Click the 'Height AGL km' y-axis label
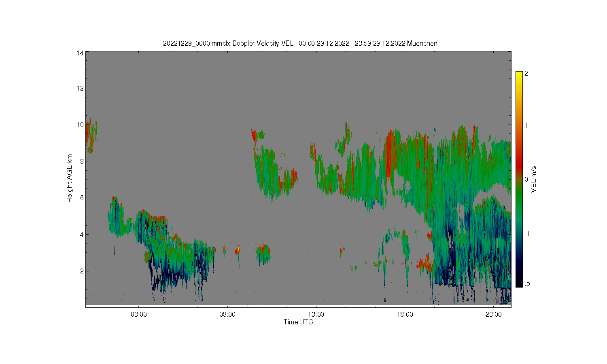The image size is (607, 364). coord(69,178)
